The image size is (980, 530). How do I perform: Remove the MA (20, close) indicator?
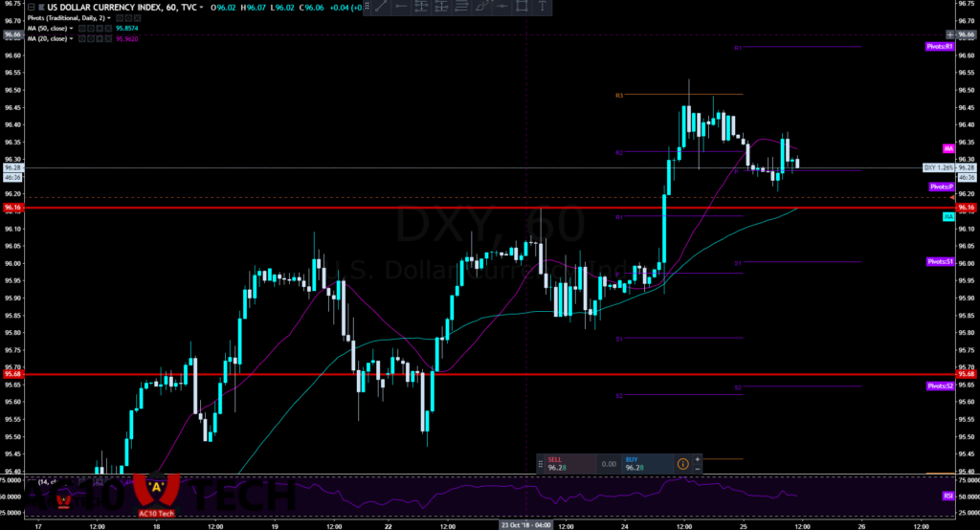pyautogui.click(x=108, y=39)
